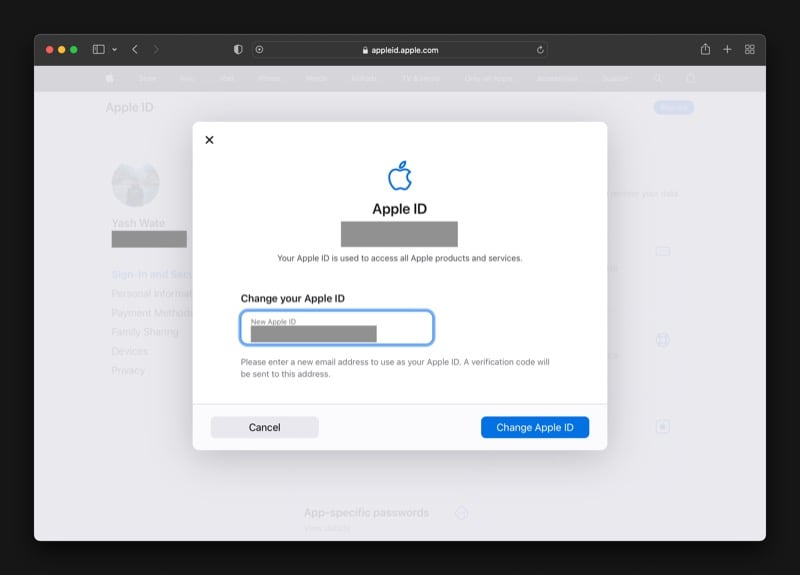
Task: Click the "Change your Apple ID" label
Action: pyautogui.click(x=292, y=298)
